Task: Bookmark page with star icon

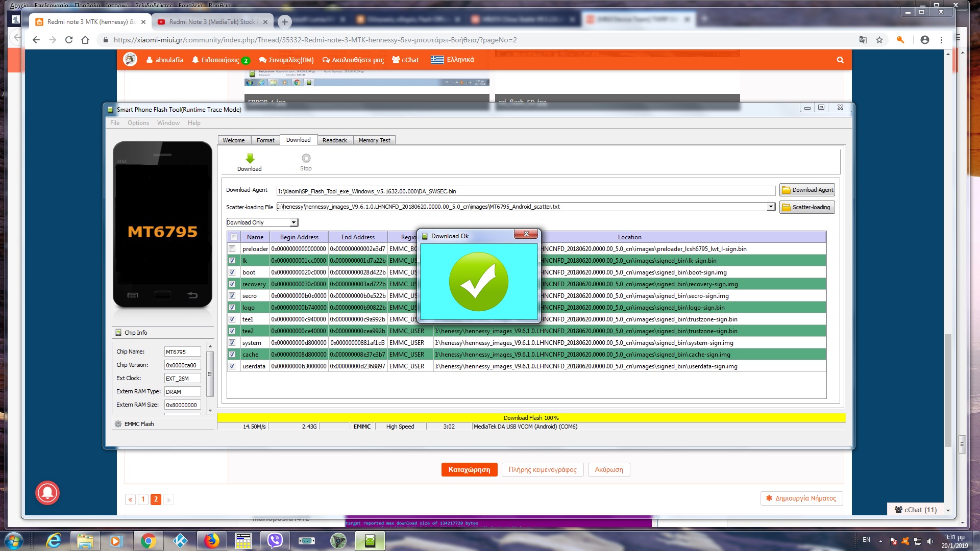Action: pos(879,40)
